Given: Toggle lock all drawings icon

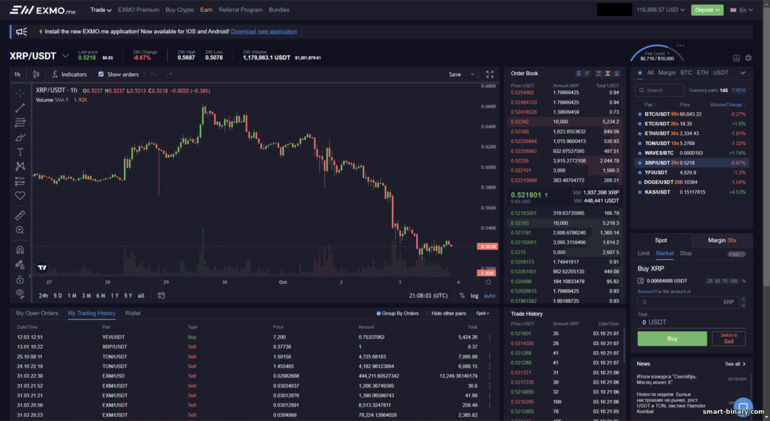Looking at the screenshot, I should pos(20,279).
